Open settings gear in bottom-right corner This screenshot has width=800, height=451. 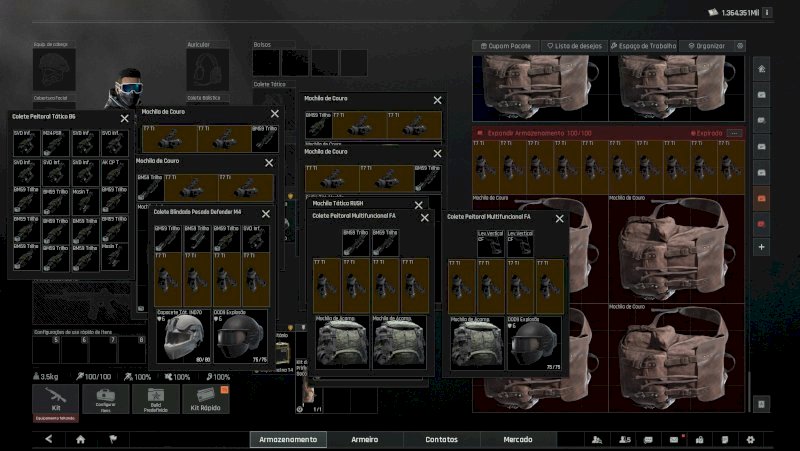tap(750, 439)
